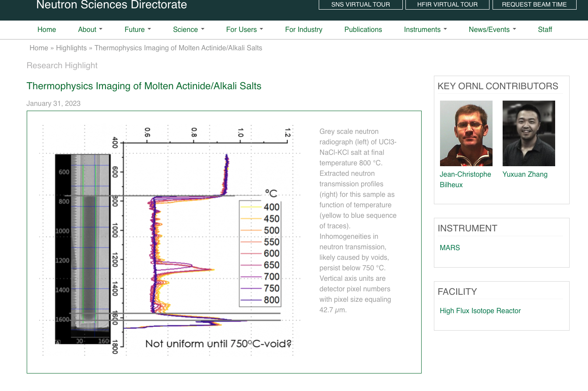Open the MARS instrument link

450,248
